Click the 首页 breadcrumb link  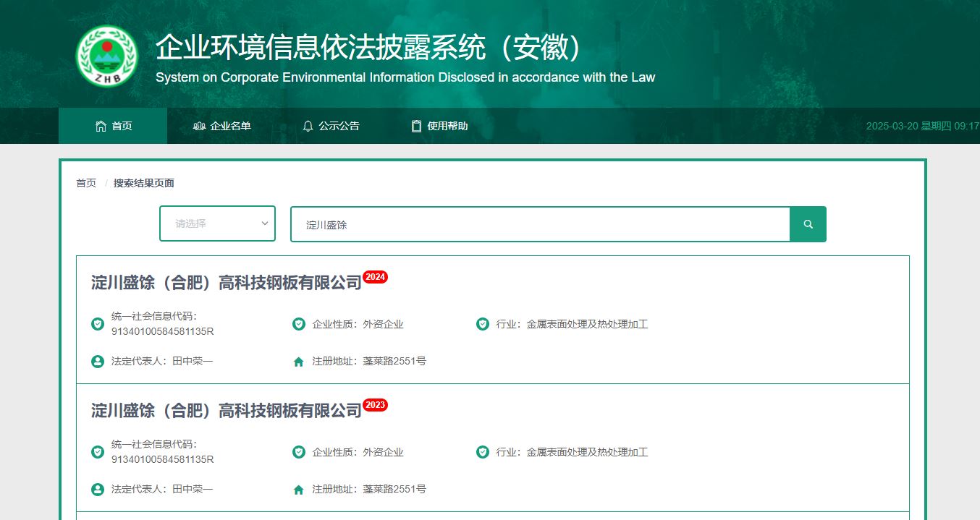pos(85,183)
